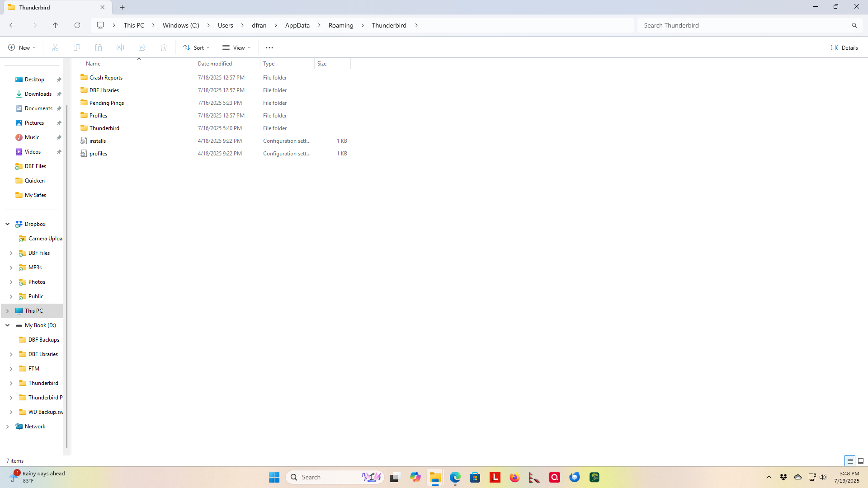Click Users in the address bar
Screen dimensions: 868x488
pos(226,25)
